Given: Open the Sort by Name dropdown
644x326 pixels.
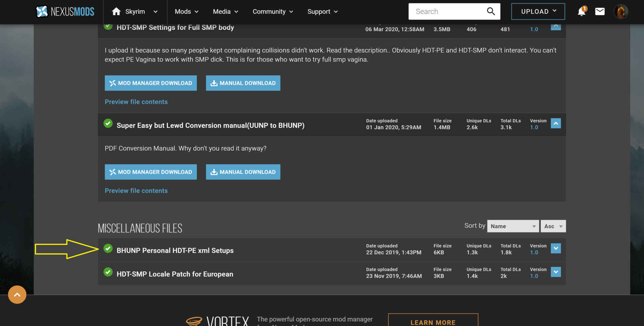Looking at the screenshot, I should 513,226.
